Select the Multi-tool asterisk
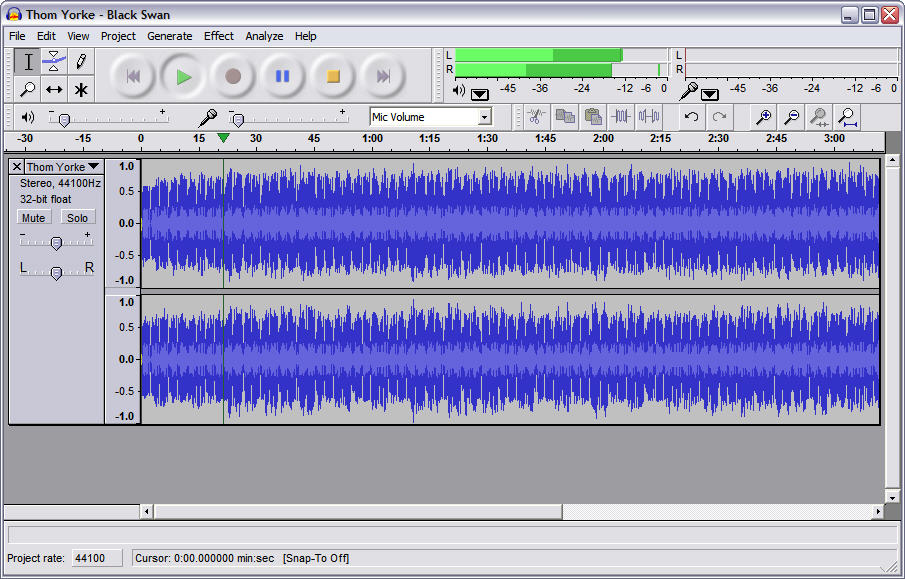 81,89
